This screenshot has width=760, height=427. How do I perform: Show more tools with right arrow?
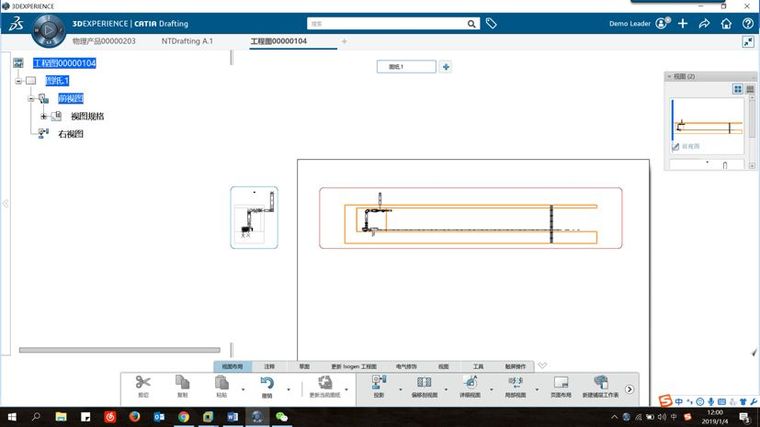629,389
